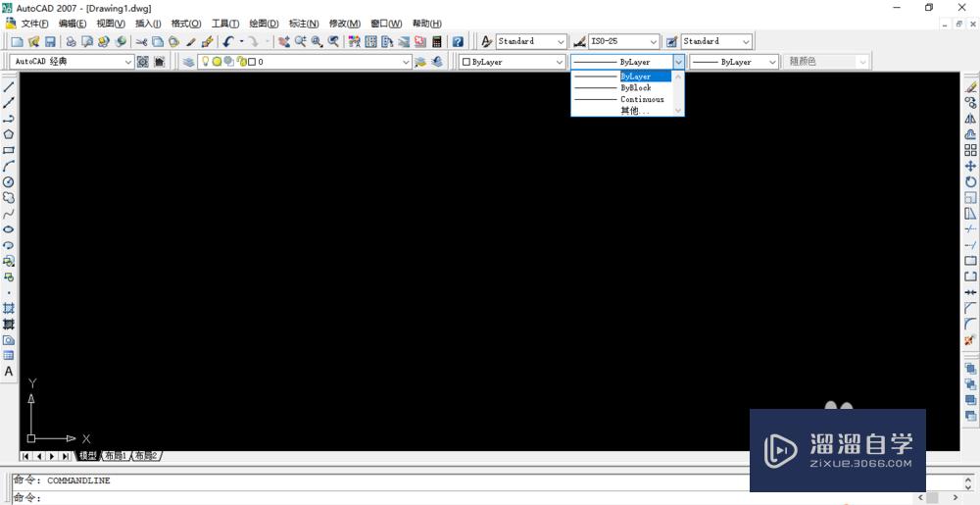Open the 标注(N) menu
Image resolution: width=980 pixels, height=505 pixels.
304,24
